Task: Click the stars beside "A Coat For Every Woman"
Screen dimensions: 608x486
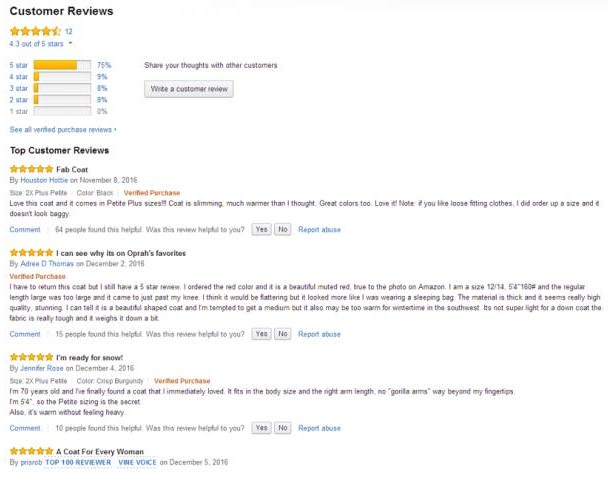Action: 31,451
